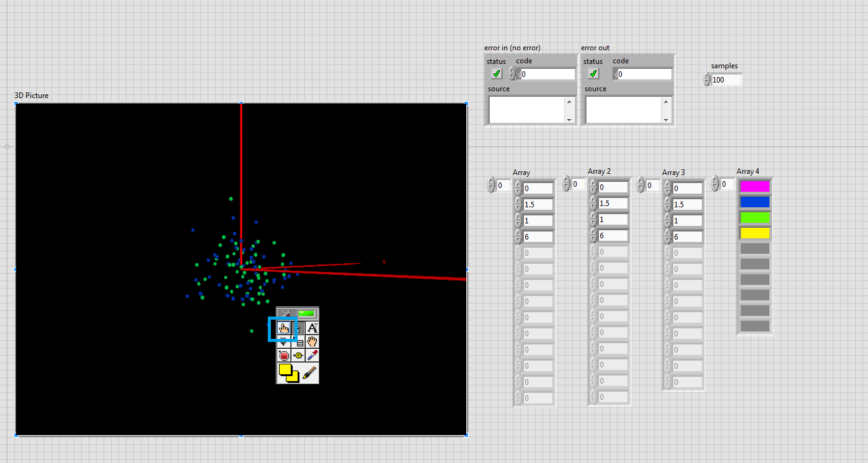Click the Y axis label in 3D Picture
Screen dimensions: 868x463
384,263
